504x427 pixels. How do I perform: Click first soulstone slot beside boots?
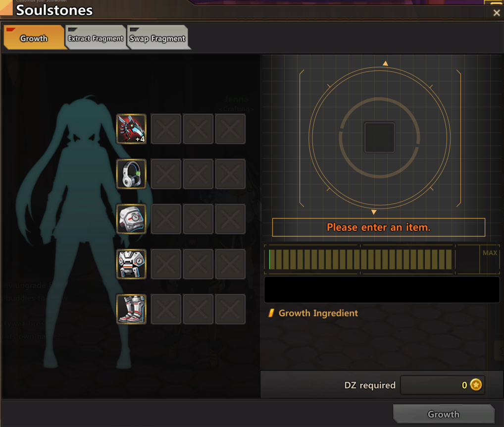[166, 309]
